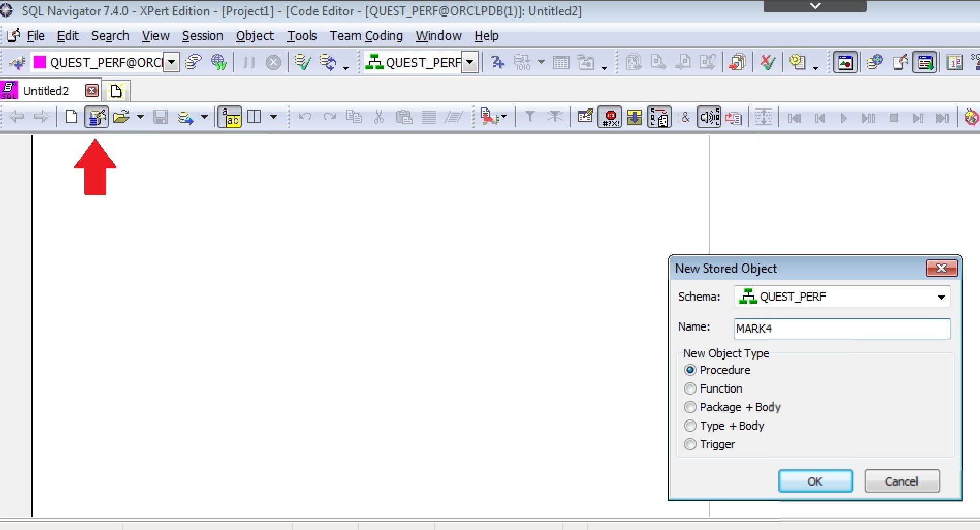Close the New Stored Object dialog
Viewport: 980px width, 530px height.
941,268
